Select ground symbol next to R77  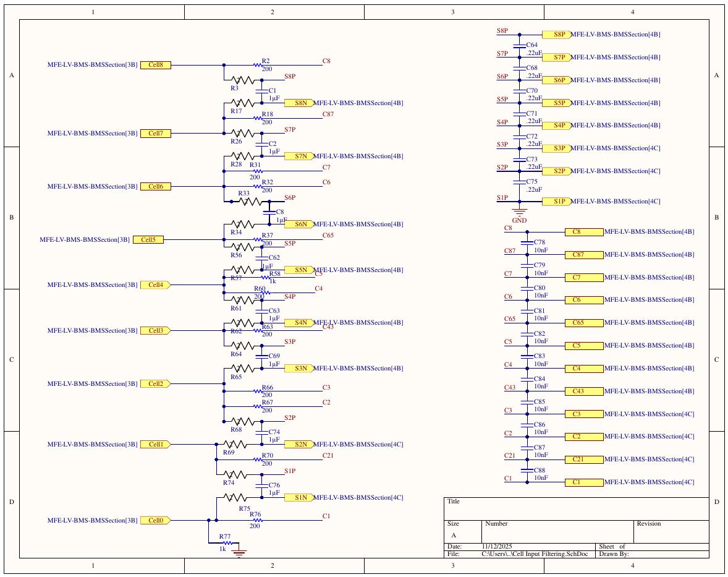pyautogui.click(x=239, y=552)
